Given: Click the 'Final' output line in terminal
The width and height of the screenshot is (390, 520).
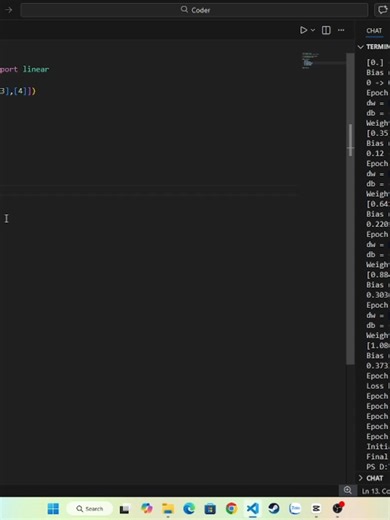Looking at the screenshot, I should tap(377, 457).
